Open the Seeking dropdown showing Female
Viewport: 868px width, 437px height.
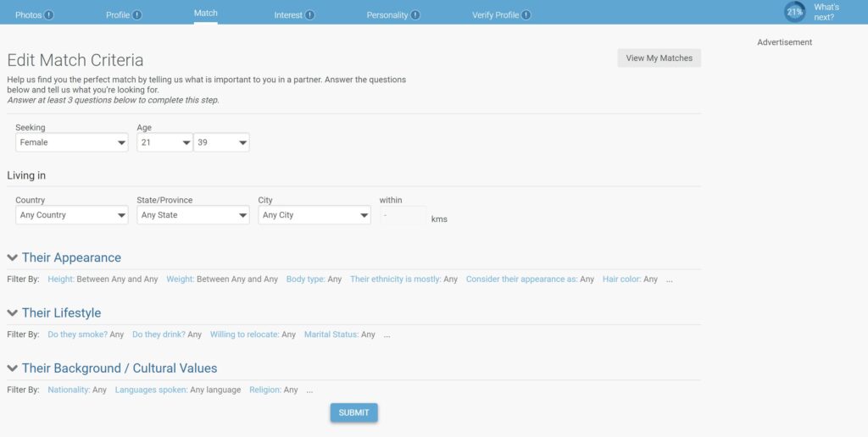point(72,143)
